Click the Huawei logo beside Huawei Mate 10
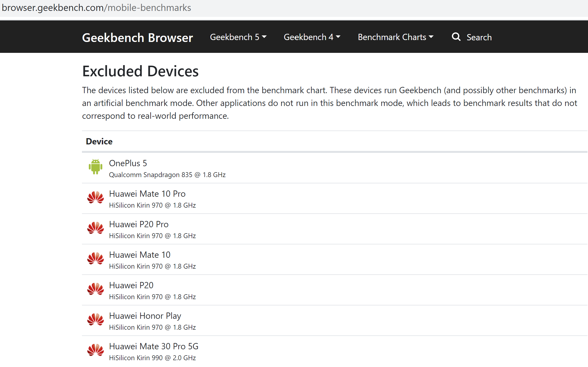 (x=96, y=258)
